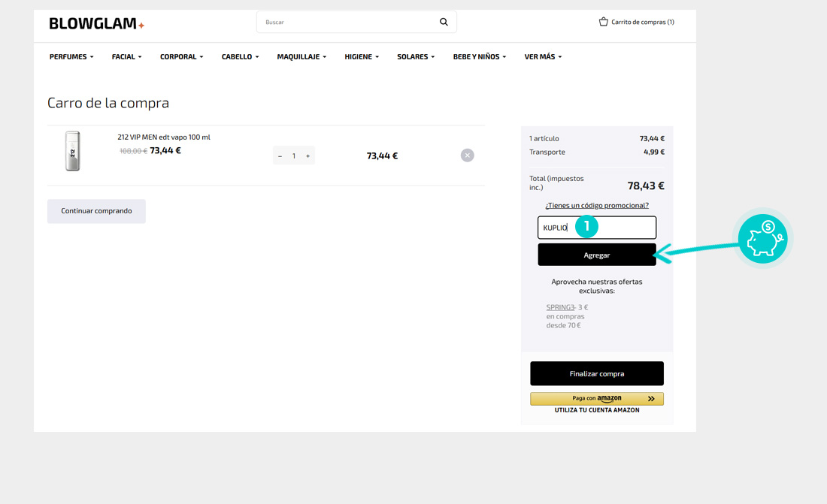Remove the 212 VIP MEN item
Image resolution: width=827 pixels, height=504 pixels.
click(467, 155)
